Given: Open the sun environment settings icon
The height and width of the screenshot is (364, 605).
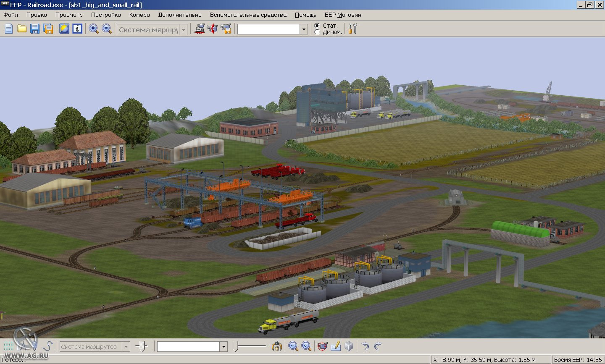Looking at the screenshot, I should pyautogui.click(x=64, y=29).
